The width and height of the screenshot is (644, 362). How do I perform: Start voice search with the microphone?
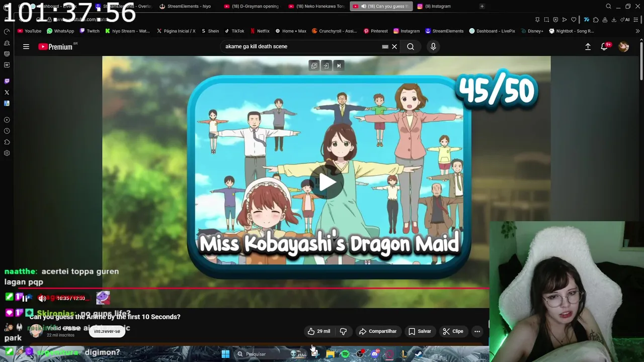[433, 47]
